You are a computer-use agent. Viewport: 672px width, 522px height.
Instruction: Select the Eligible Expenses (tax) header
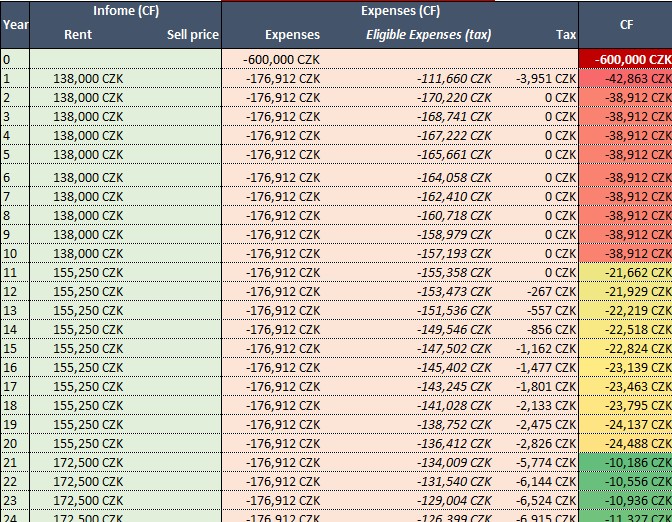pyautogui.click(x=428, y=35)
